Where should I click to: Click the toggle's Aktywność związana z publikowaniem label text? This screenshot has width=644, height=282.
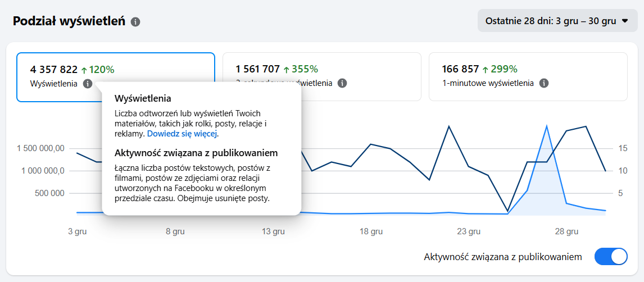(x=503, y=257)
